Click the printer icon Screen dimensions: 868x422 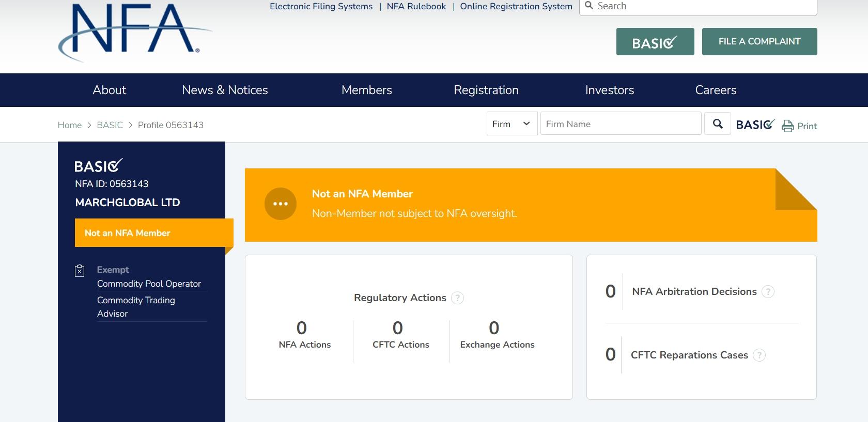point(788,126)
